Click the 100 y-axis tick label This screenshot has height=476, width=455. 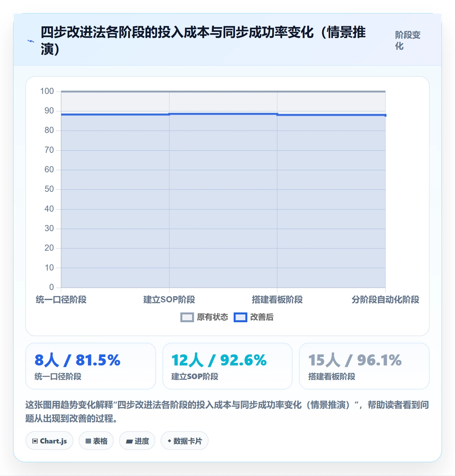(47, 91)
